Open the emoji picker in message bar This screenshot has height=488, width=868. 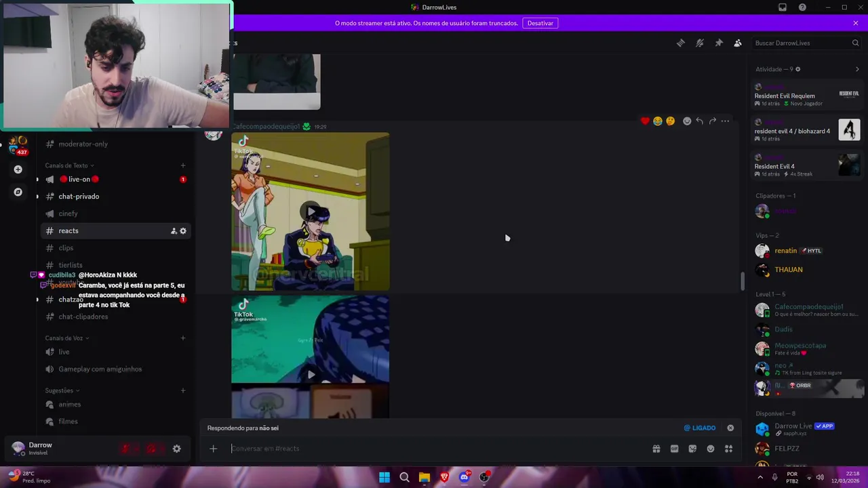click(x=711, y=449)
